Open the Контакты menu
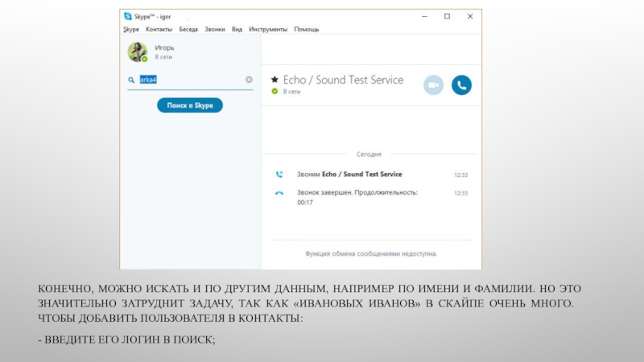The height and width of the screenshot is (362, 644). click(x=159, y=29)
